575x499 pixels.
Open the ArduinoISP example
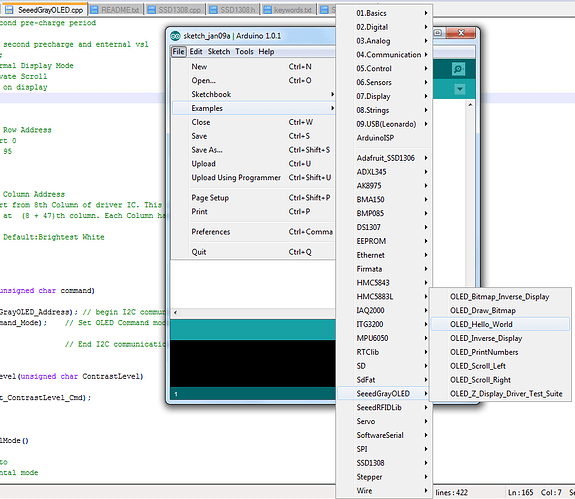coord(384,138)
